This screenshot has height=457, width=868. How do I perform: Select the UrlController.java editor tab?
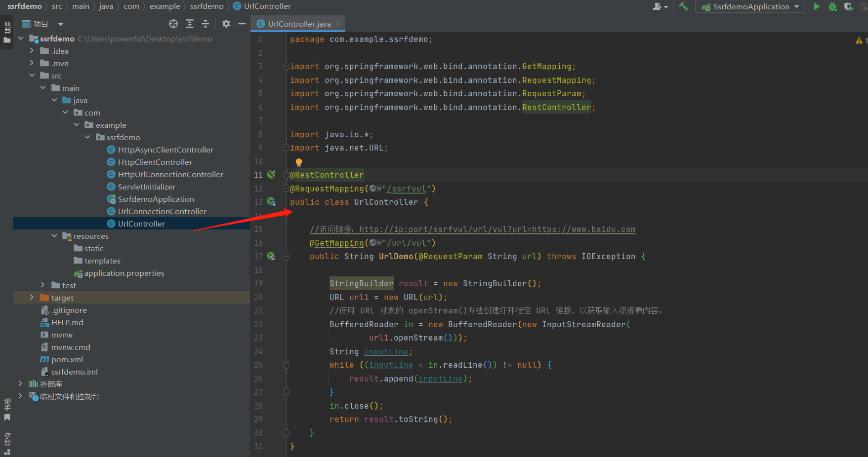[298, 24]
